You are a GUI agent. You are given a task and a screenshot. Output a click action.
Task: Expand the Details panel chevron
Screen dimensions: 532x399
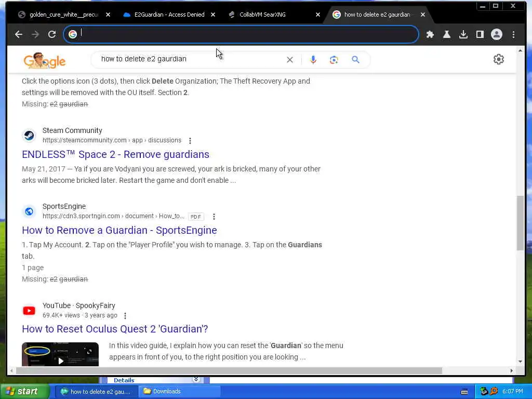coord(196,380)
